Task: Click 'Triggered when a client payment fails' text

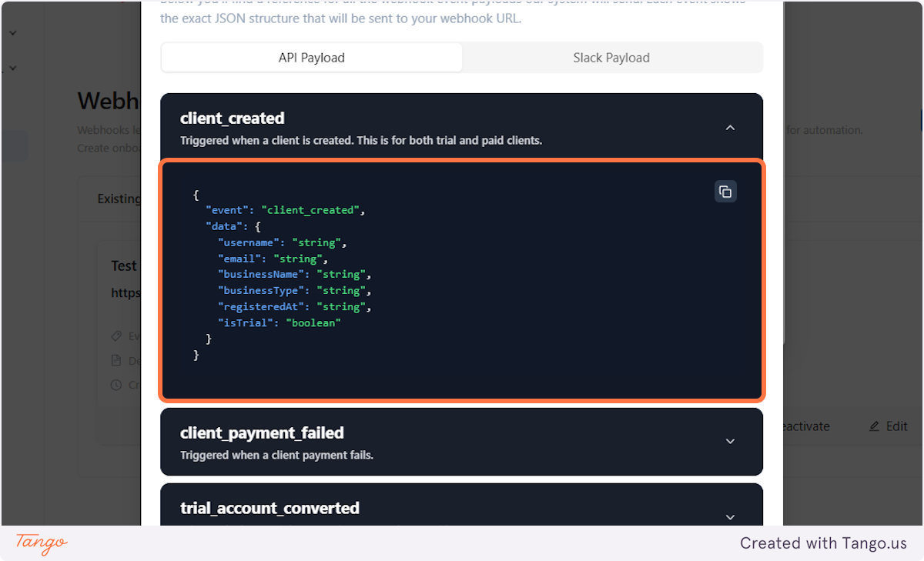Action: coord(276,455)
